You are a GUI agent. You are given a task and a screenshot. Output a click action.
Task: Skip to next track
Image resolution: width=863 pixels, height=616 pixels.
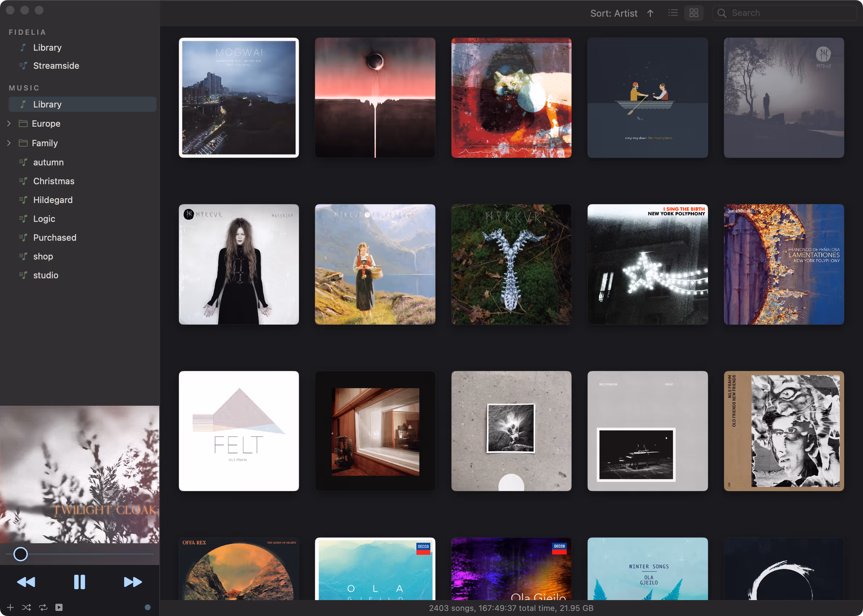coord(133,582)
